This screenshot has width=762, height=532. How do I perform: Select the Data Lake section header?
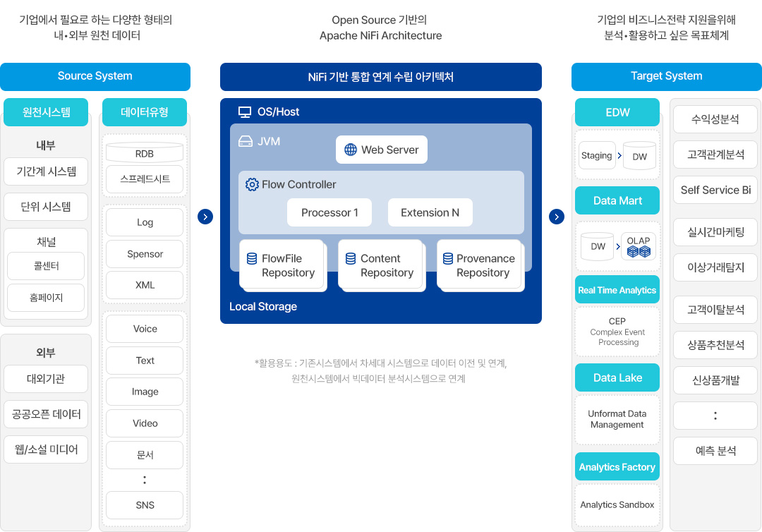[617, 377]
